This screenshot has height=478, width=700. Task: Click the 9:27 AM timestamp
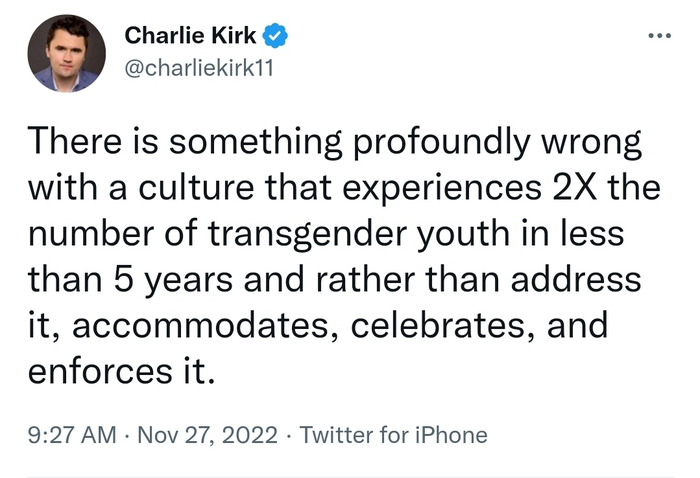71,435
